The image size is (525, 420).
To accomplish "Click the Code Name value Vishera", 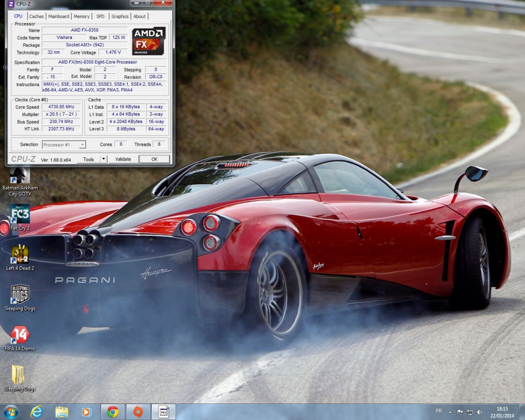I will (64, 37).
